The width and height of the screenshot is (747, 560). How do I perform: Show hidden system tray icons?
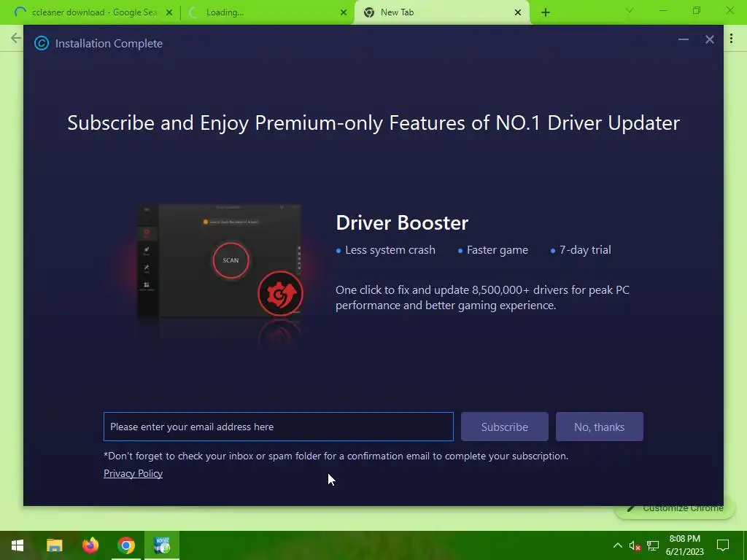point(617,545)
